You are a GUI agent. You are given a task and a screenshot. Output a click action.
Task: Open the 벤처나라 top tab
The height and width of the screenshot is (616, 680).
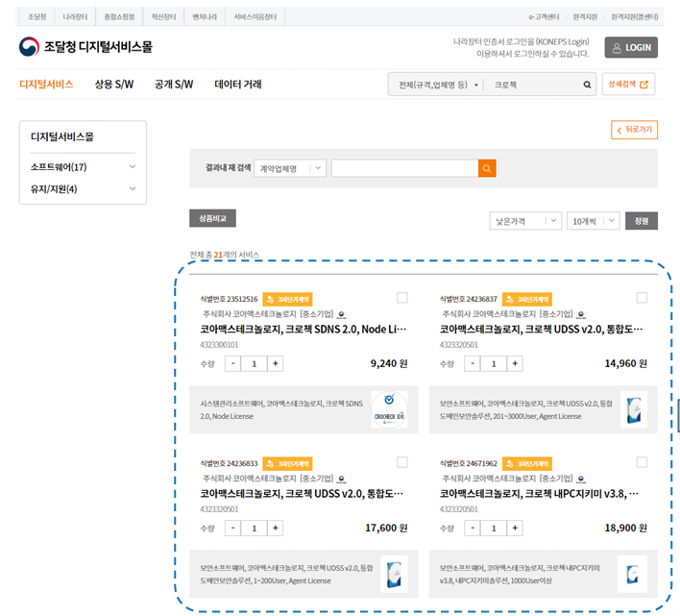click(x=205, y=16)
